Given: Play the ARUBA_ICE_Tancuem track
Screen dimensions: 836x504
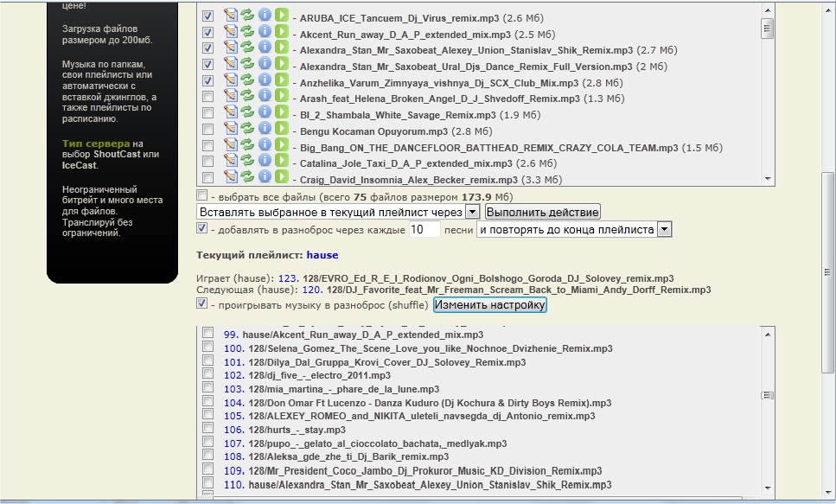Looking at the screenshot, I should tap(281, 17).
